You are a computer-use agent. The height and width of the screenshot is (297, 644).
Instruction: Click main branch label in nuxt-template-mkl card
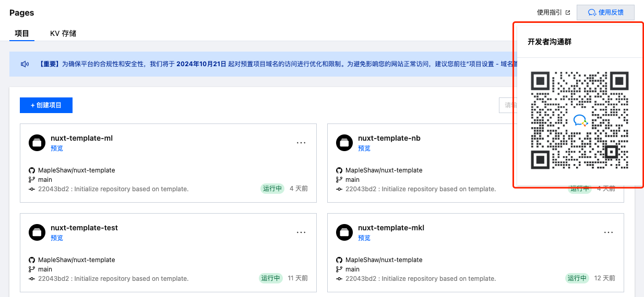pyautogui.click(x=352, y=269)
